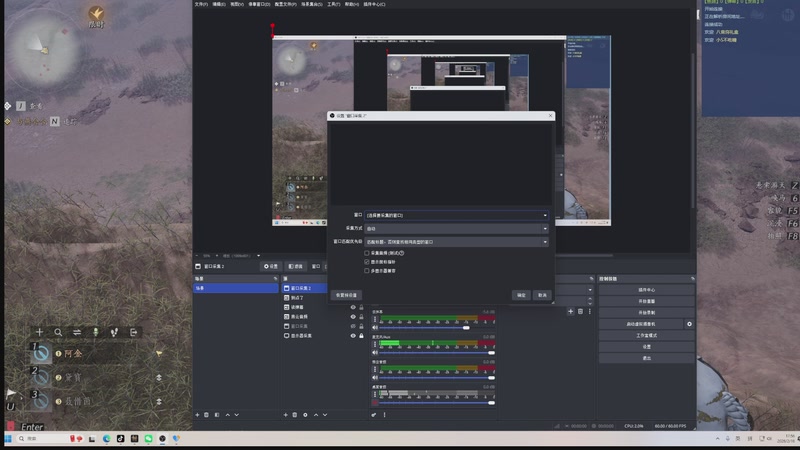The image size is (800, 450).
Task: Click the add source plus icon
Action: (x=285, y=414)
